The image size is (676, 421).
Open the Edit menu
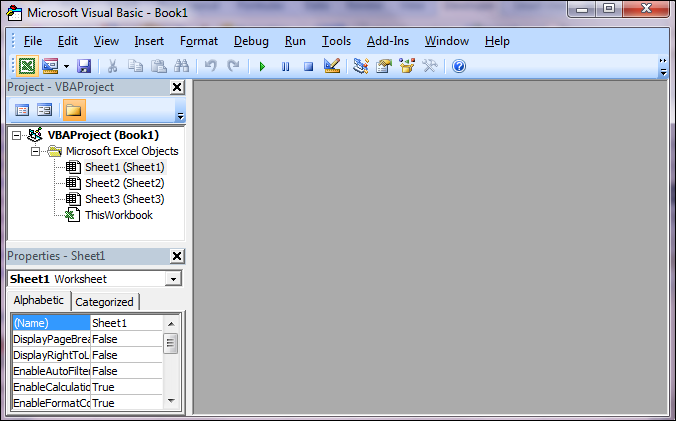point(68,41)
